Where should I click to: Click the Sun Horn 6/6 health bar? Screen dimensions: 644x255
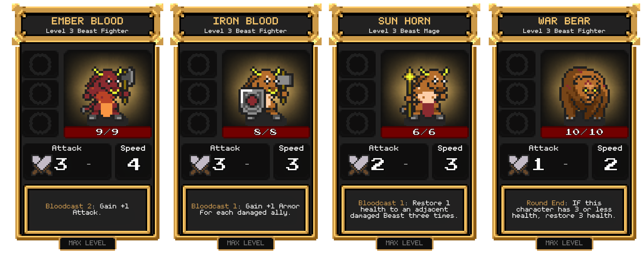(x=425, y=132)
